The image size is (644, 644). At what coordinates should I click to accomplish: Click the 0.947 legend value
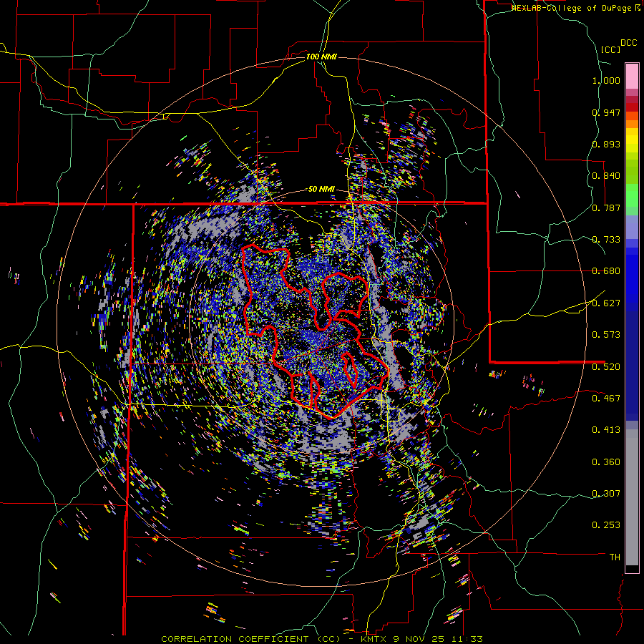606,112
